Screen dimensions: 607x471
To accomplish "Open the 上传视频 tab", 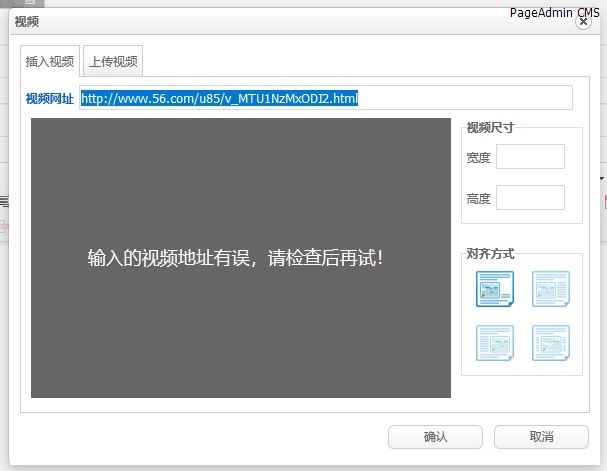I will click(x=113, y=61).
